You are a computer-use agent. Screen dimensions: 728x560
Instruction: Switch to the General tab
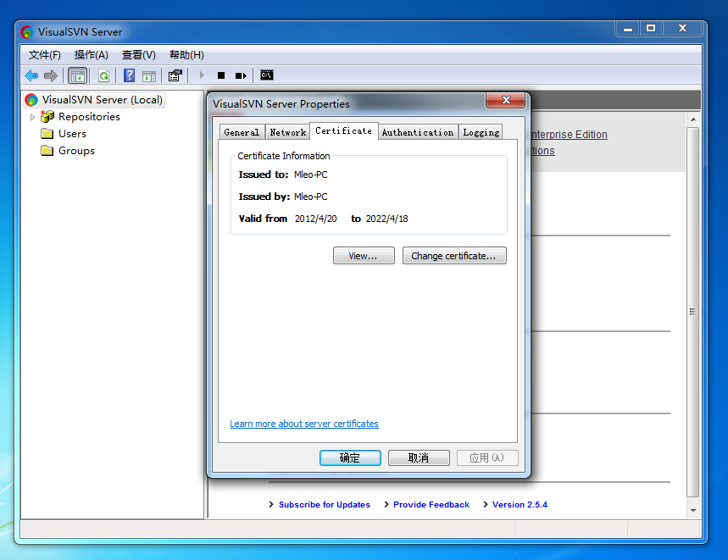tap(242, 132)
